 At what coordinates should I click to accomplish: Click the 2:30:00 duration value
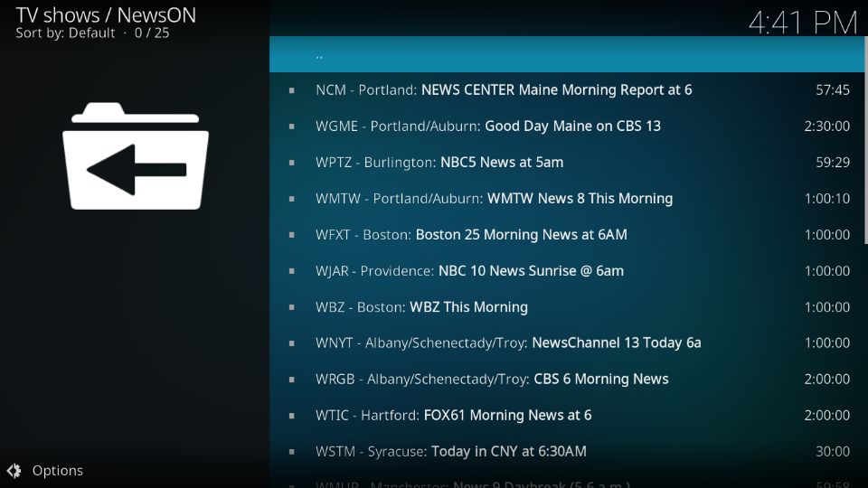(827, 127)
